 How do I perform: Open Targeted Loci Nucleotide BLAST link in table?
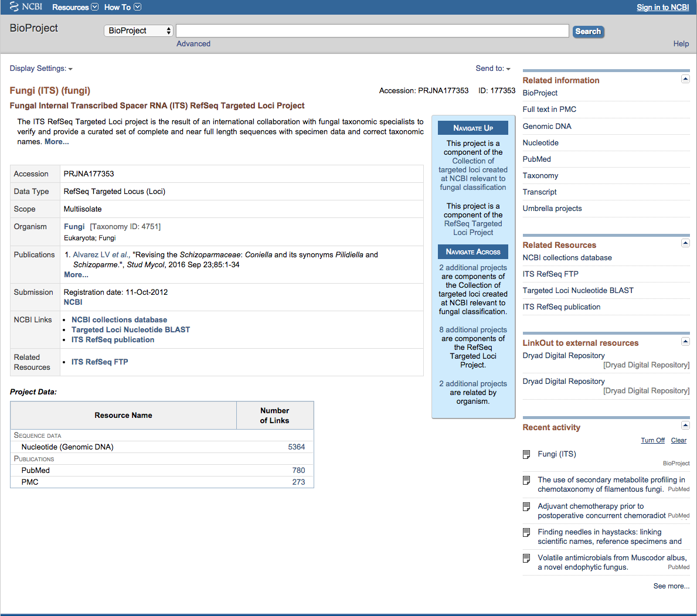tap(131, 330)
